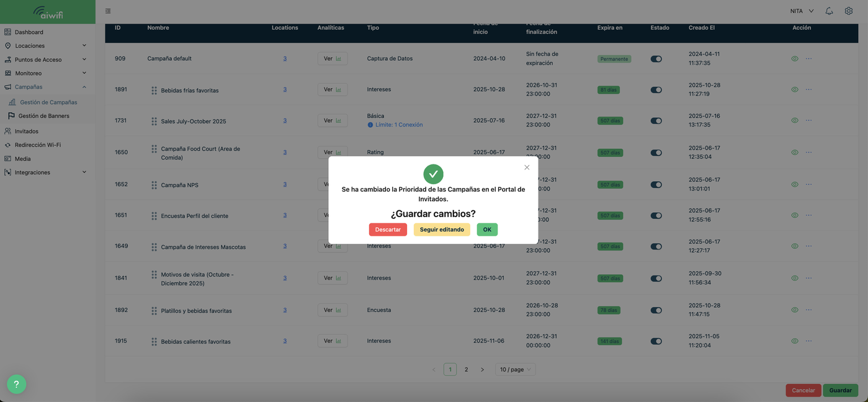Open the 10 / page size dropdown
This screenshot has width=868, height=402.
[x=515, y=370]
